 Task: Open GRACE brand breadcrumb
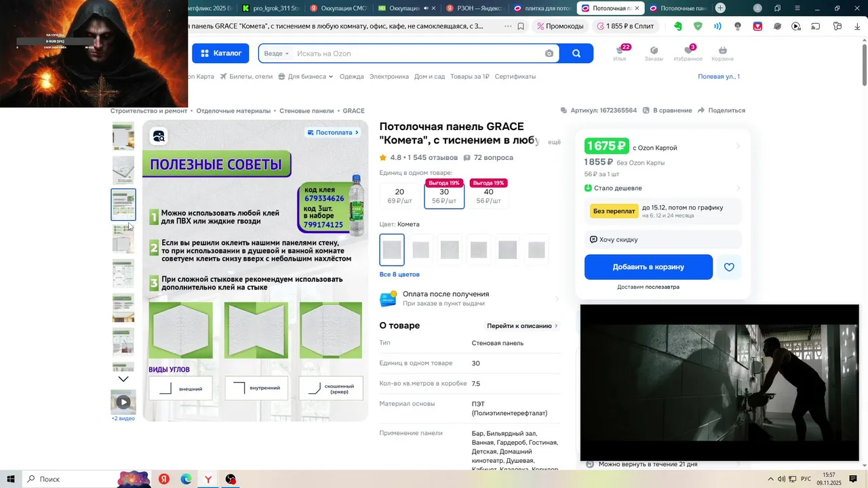354,110
